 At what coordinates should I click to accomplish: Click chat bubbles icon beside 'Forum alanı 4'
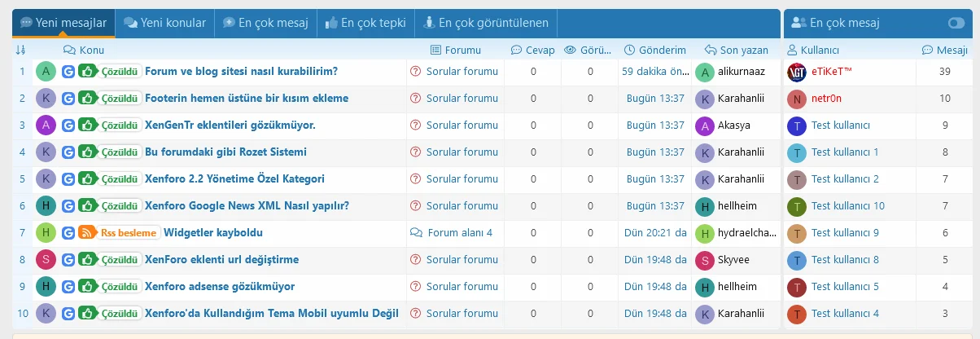click(416, 233)
